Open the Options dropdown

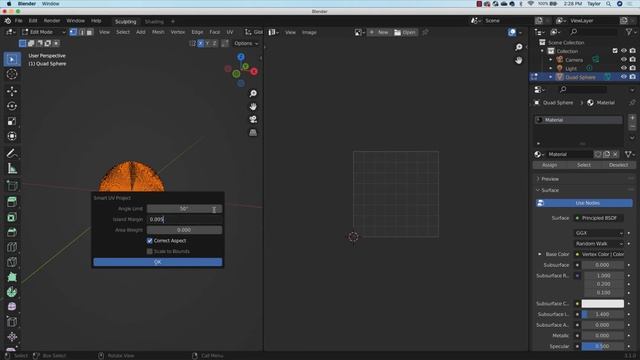click(246, 43)
